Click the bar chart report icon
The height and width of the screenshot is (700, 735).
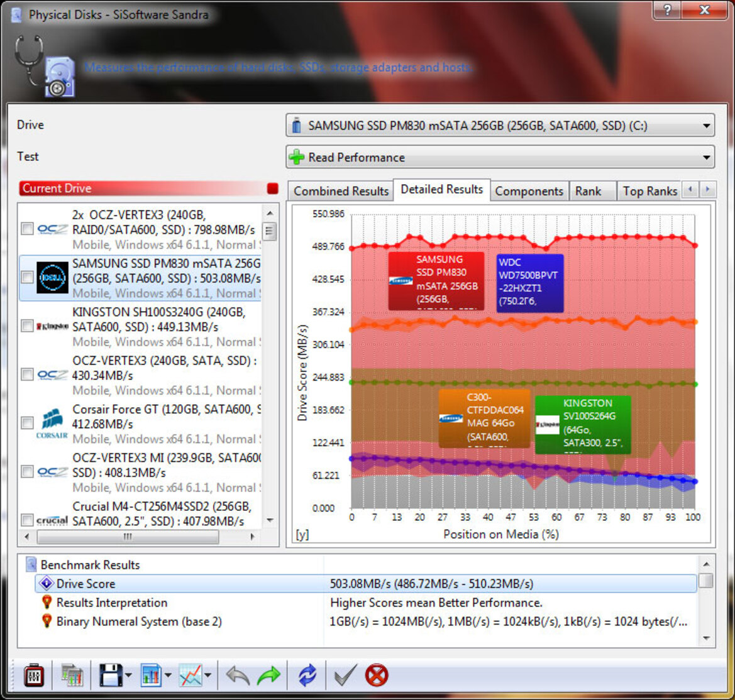point(151,675)
